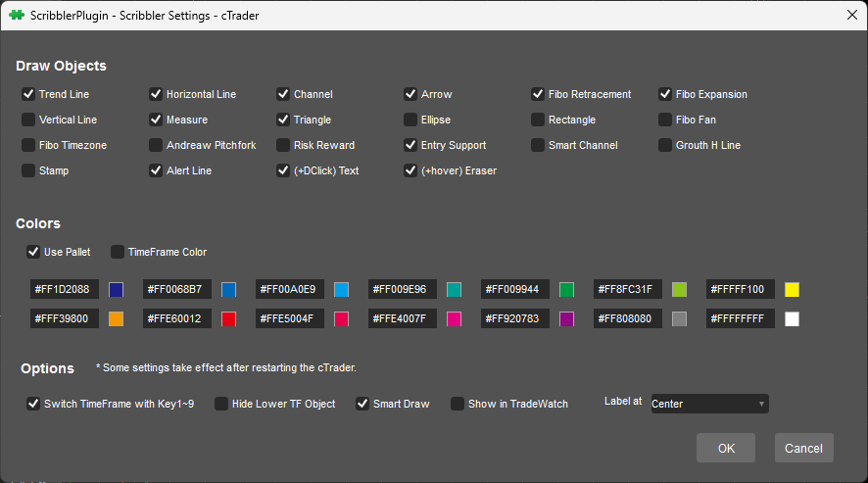Open the Label at Center dropdown
The height and width of the screenshot is (483, 868).
(709, 404)
